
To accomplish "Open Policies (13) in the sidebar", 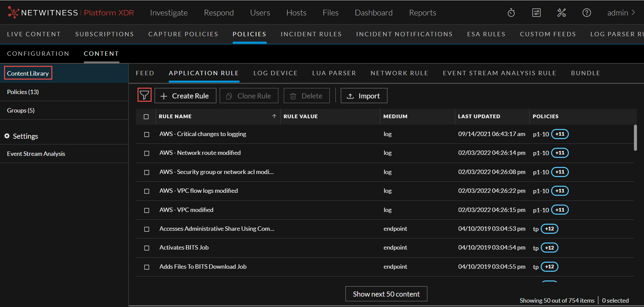I will point(23,92).
